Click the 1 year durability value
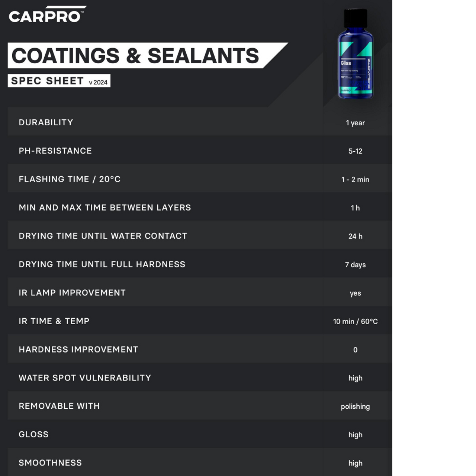The height and width of the screenshot is (476, 476). click(x=355, y=123)
